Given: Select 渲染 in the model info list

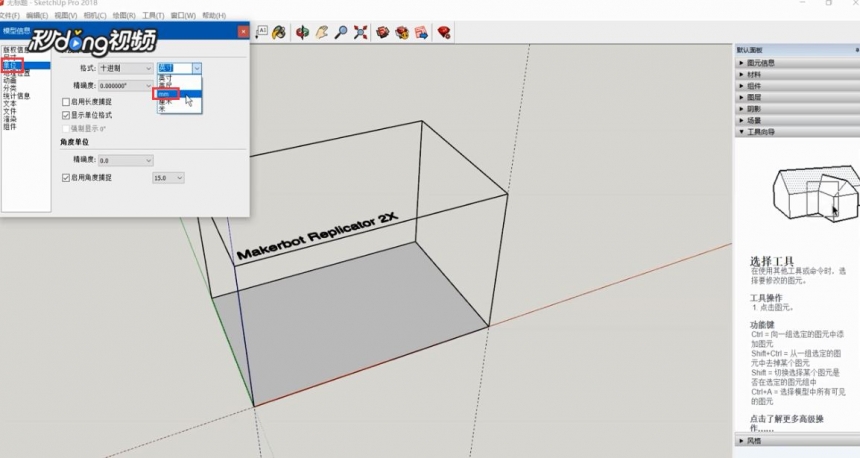Looking at the screenshot, I should pyautogui.click(x=26, y=119).
